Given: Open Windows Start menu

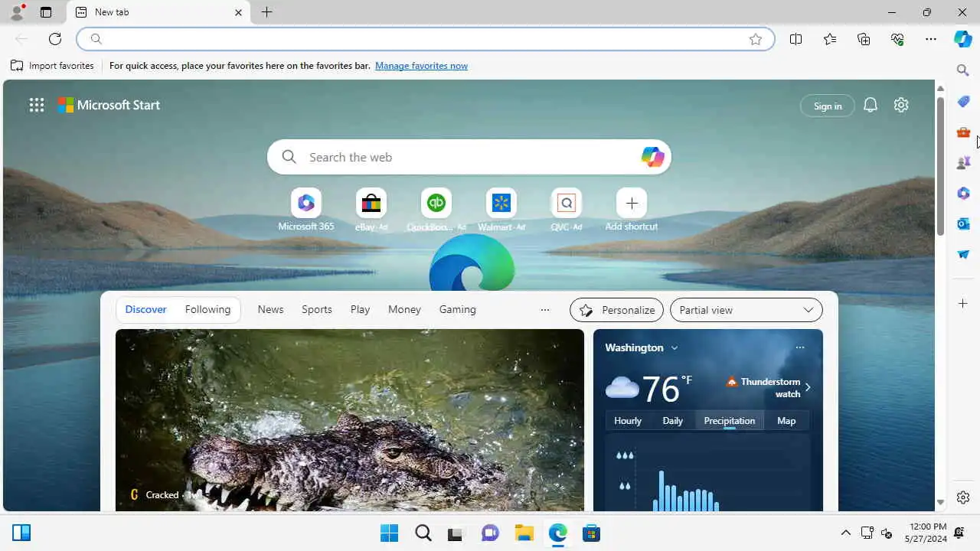Looking at the screenshot, I should [x=389, y=533].
